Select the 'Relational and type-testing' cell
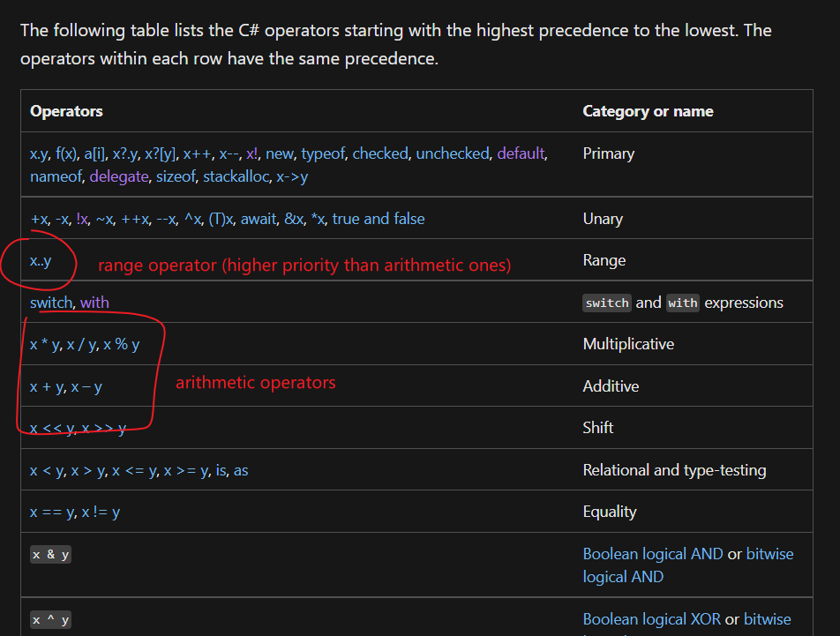 [x=674, y=470]
